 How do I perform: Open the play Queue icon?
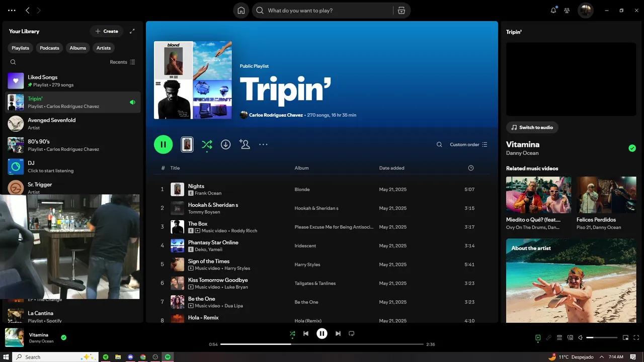(x=559, y=337)
